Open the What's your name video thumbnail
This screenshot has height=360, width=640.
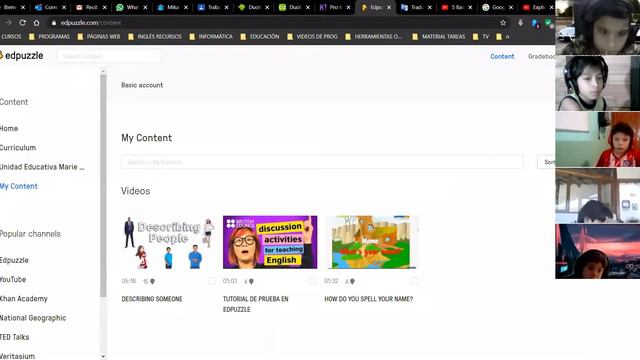[x=371, y=242]
